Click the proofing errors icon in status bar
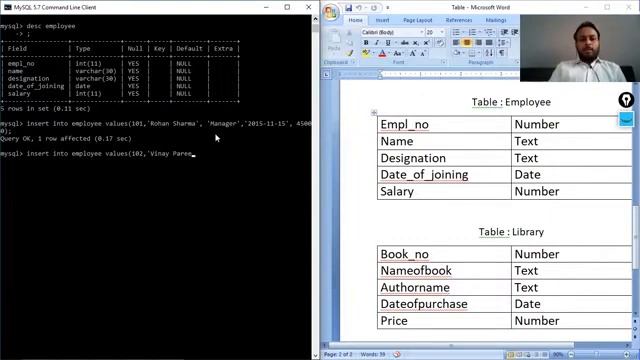Screen dimensions: 640x360 [397, 355]
